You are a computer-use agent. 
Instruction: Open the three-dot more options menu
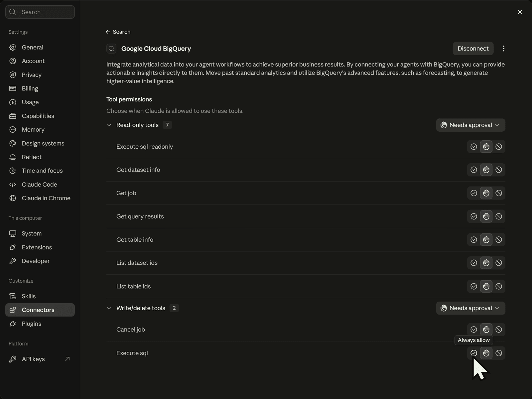pos(503,49)
